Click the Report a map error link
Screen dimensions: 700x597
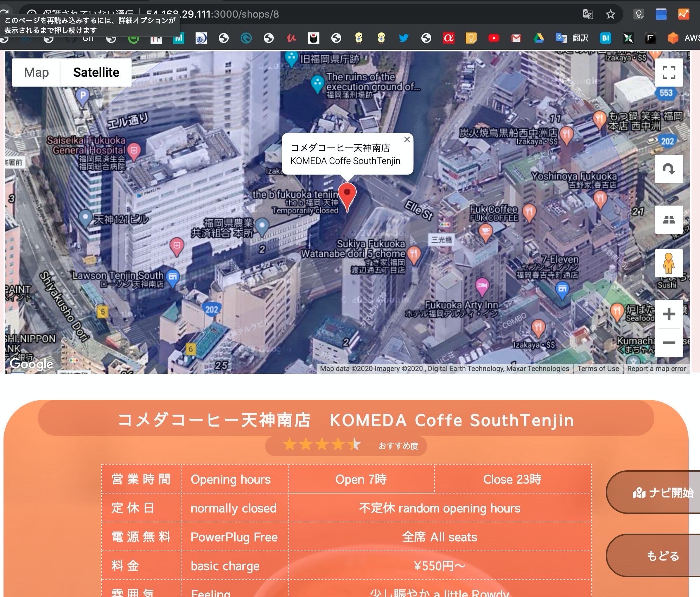pos(656,369)
